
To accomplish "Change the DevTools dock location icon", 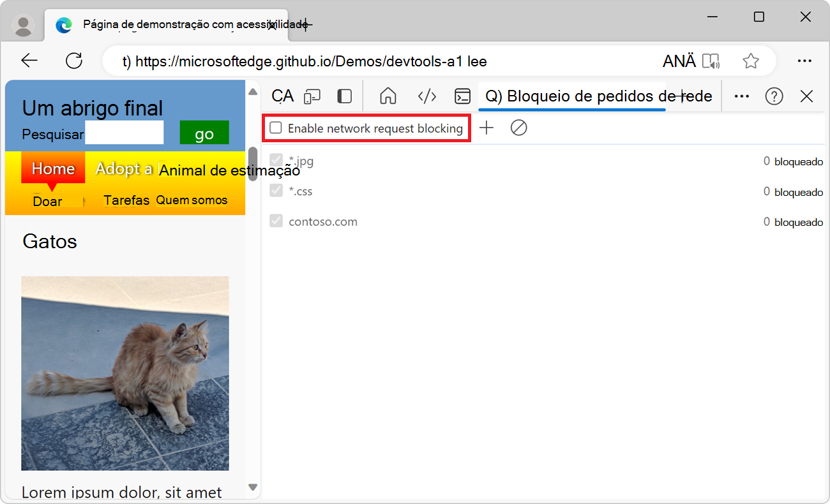I will tap(344, 96).
